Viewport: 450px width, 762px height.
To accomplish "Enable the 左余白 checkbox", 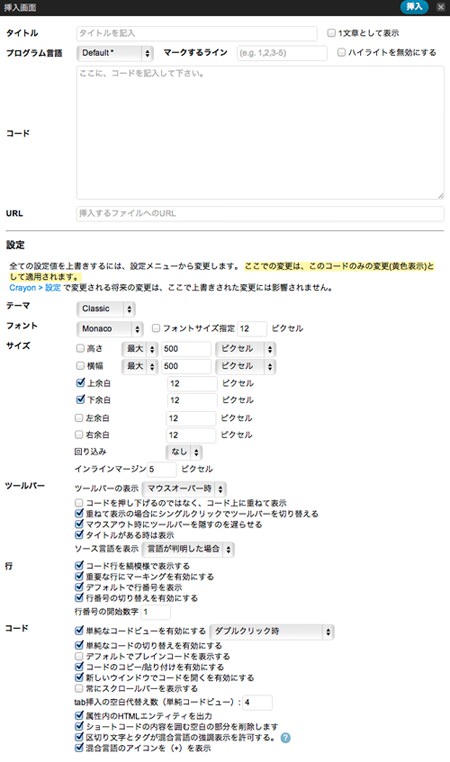I will click(x=79, y=418).
